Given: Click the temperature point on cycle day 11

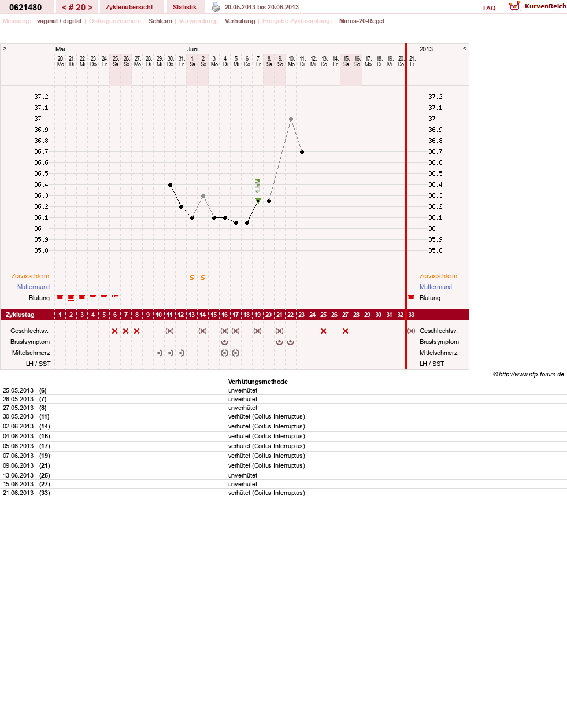Looking at the screenshot, I should click(170, 184).
